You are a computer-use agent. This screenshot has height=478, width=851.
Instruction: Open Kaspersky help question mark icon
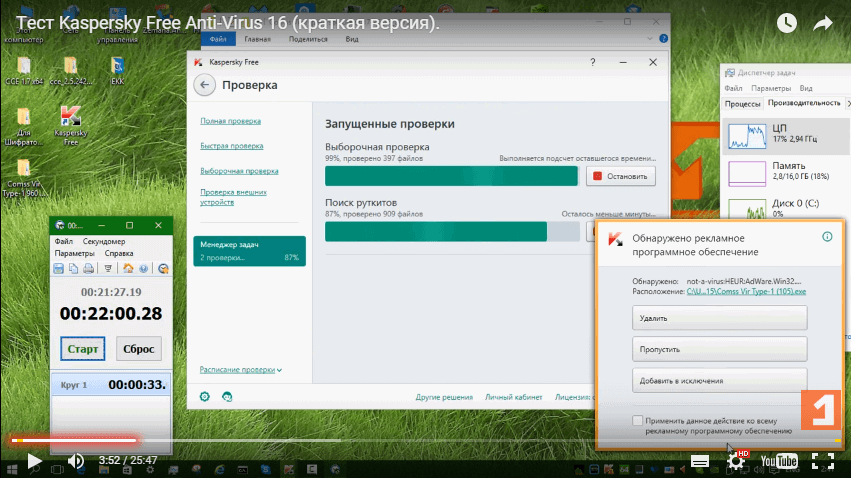coord(593,62)
